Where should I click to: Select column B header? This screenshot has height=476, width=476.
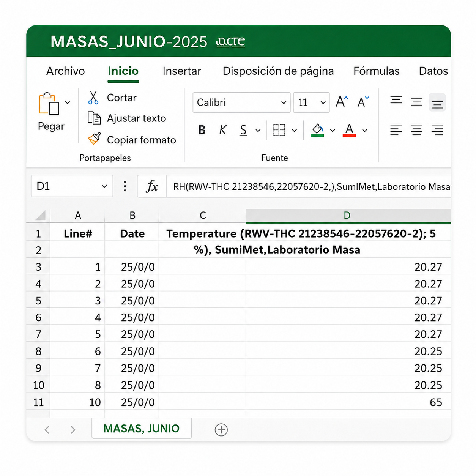coord(132,216)
